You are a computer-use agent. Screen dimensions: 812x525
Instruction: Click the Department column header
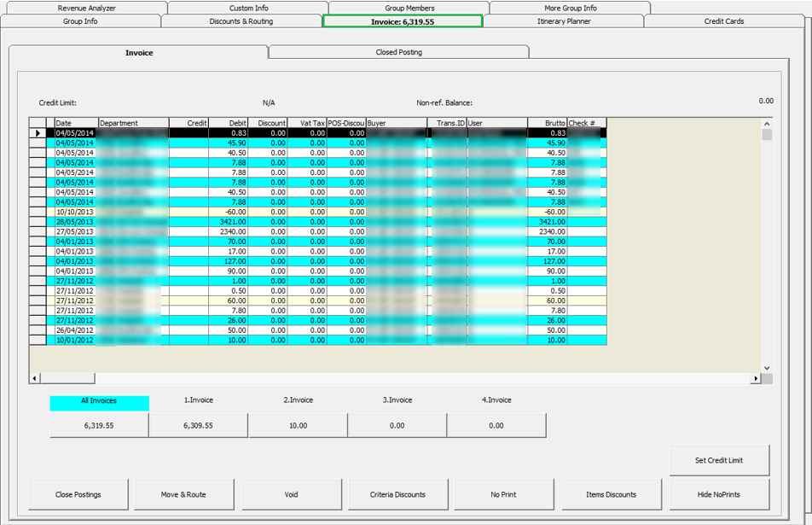tap(134, 123)
